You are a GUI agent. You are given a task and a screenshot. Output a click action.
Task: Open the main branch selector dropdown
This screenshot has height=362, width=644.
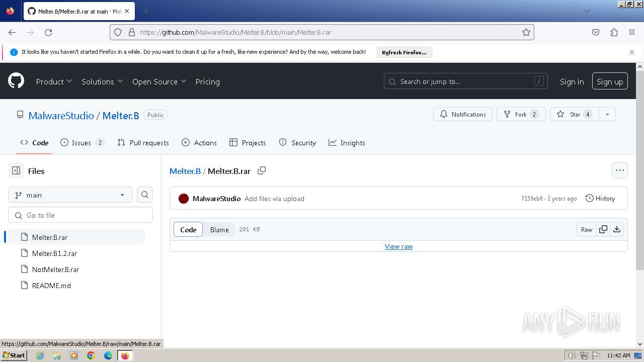70,195
